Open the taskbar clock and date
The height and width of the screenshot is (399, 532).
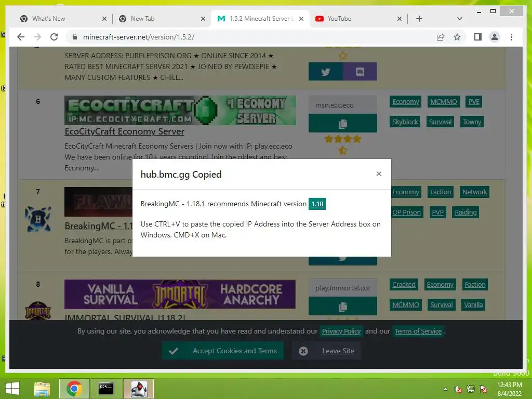point(509,389)
